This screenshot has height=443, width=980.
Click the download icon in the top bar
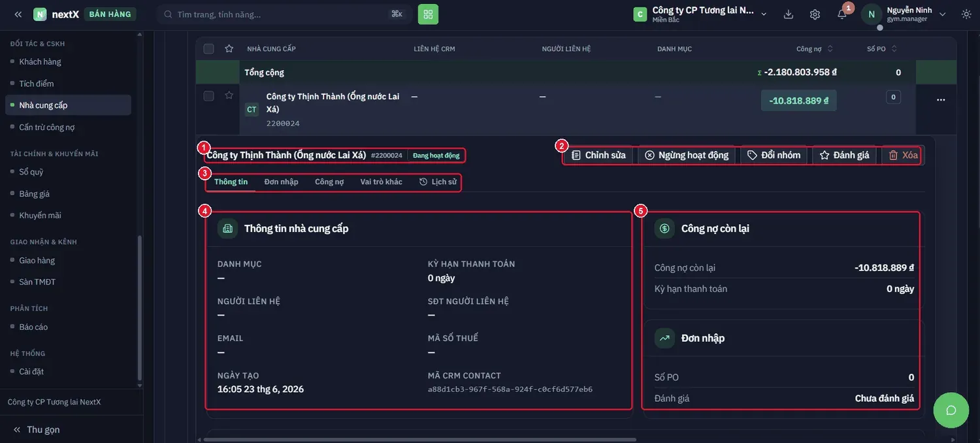pos(789,14)
